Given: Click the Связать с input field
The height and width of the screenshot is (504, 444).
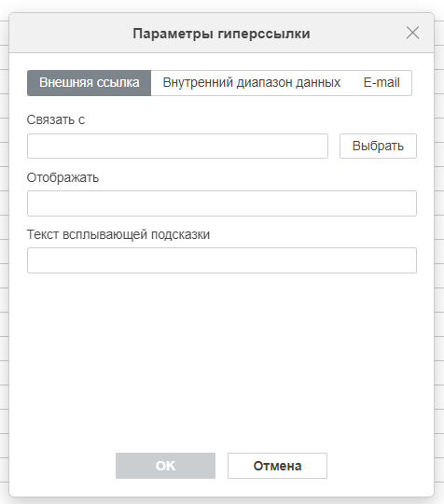Looking at the screenshot, I should coord(177,146).
